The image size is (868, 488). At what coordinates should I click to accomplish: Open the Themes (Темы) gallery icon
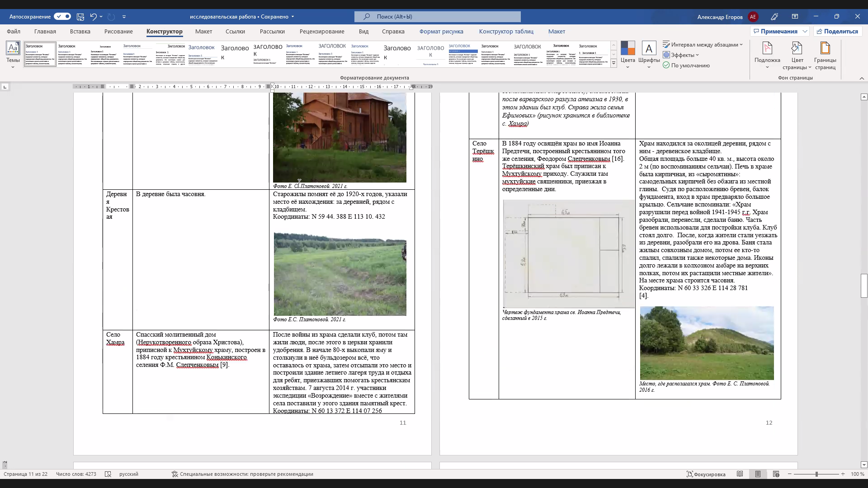13,48
